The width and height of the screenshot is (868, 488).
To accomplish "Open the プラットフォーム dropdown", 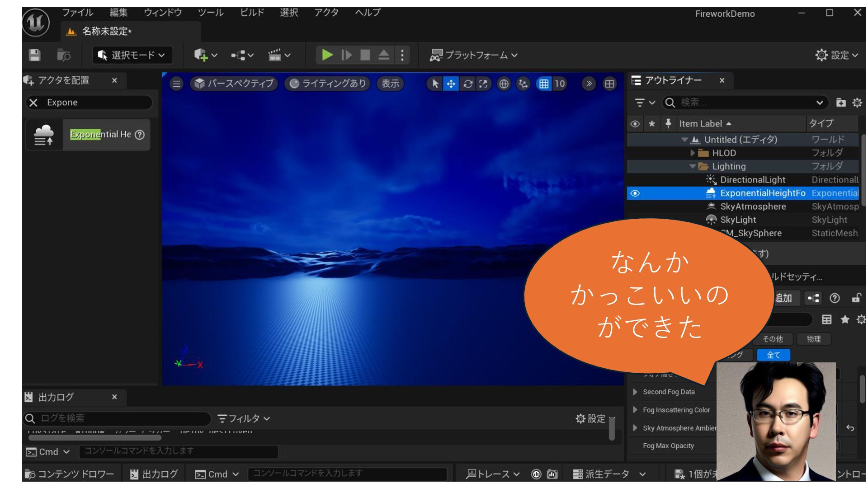I will tap(473, 55).
